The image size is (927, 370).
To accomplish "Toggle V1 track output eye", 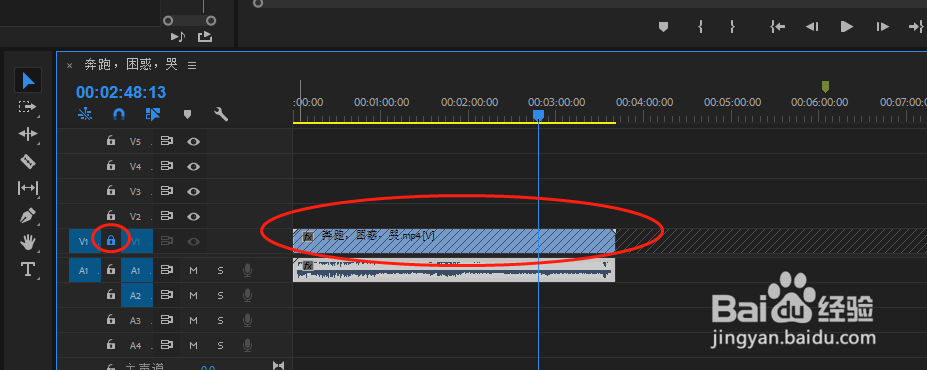I will 193,241.
